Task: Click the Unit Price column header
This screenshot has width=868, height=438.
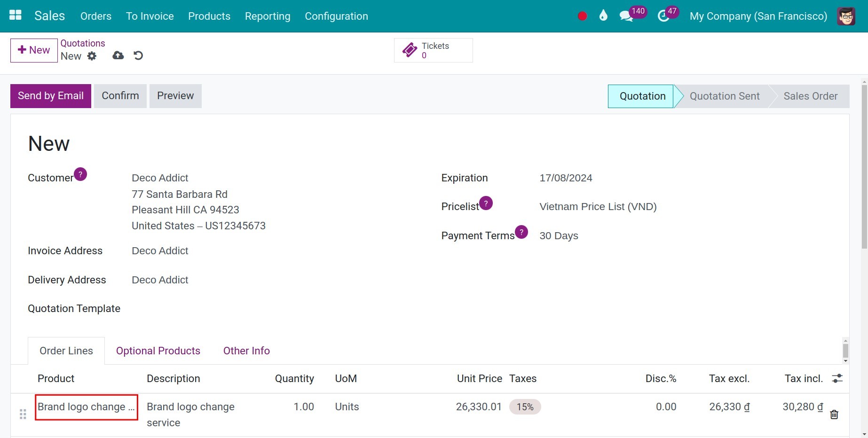Action: point(480,379)
